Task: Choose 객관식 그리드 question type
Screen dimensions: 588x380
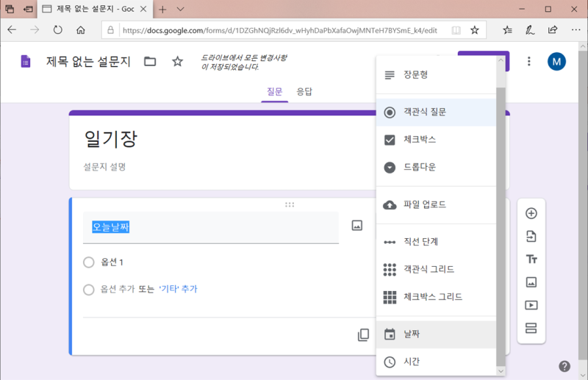Action: [x=436, y=269]
